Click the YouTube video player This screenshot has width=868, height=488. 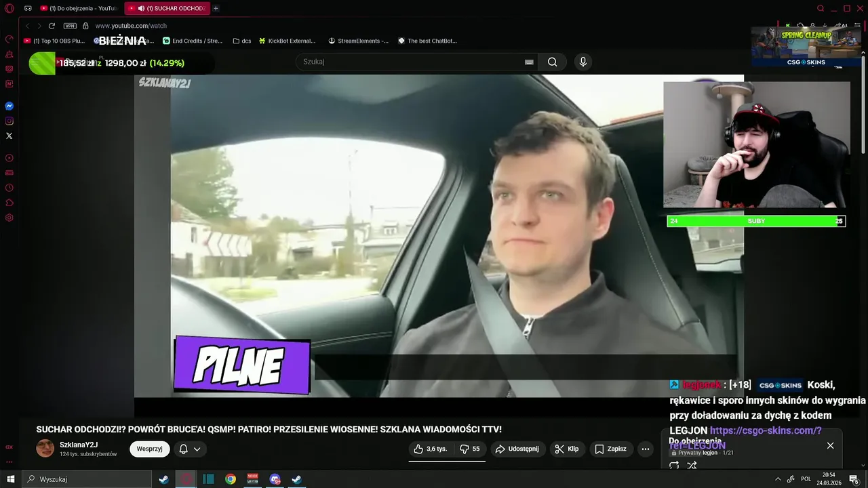(x=439, y=236)
